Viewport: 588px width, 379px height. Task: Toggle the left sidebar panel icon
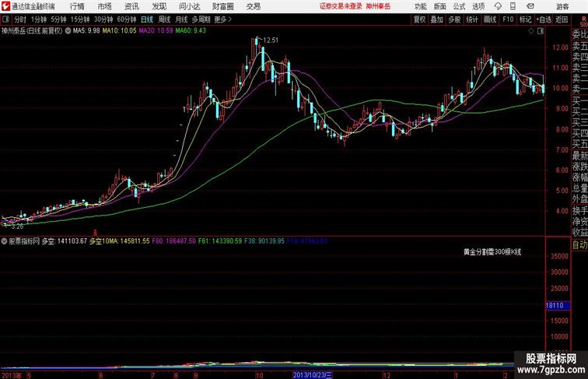click(x=5, y=19)
